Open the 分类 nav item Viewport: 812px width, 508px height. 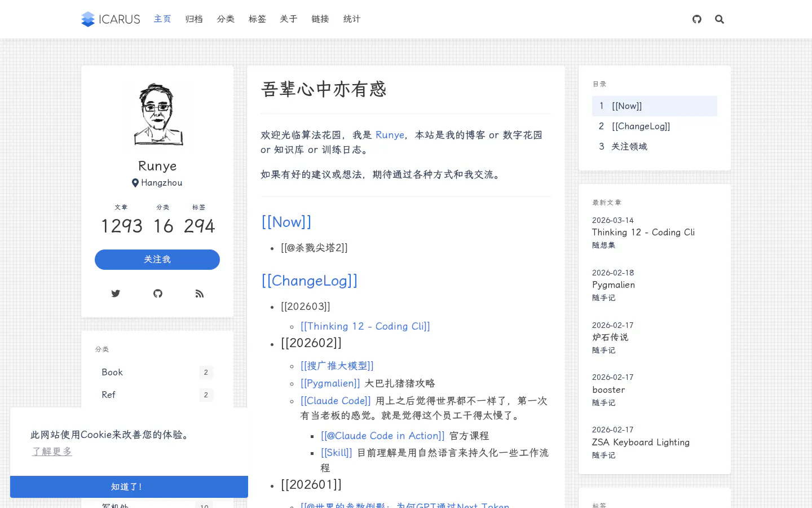[226, 19]
